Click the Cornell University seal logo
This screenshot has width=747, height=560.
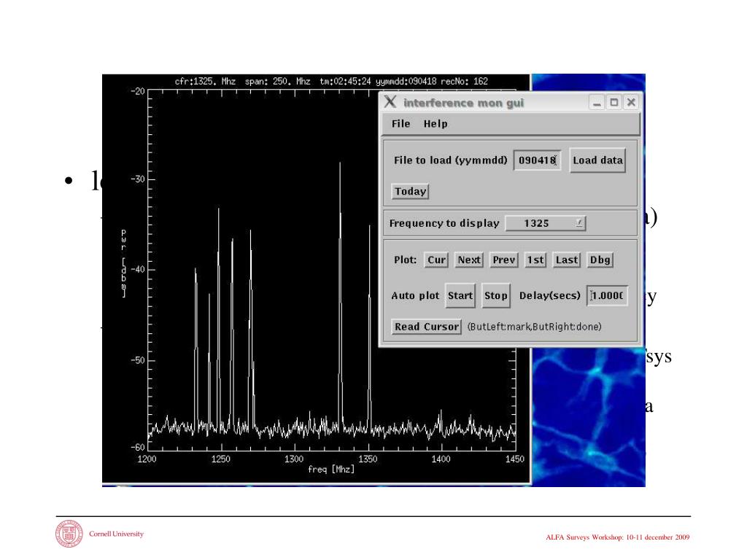[x=69, y=533]
